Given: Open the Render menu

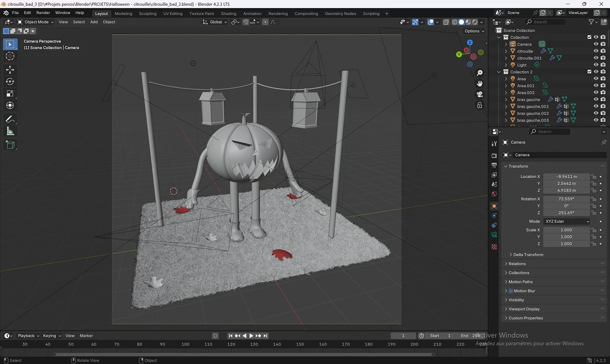Looking at the screenshot, I should click(x=43, y=13).
